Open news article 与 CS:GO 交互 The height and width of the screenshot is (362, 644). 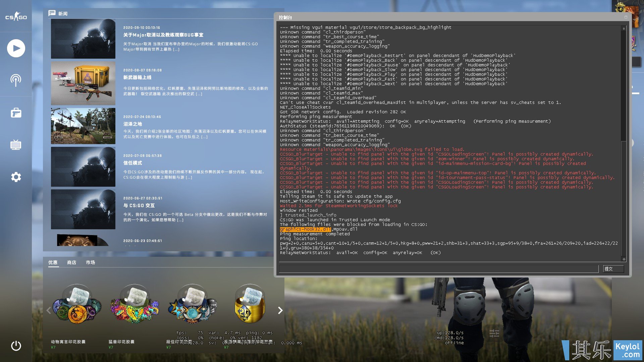(x=139, y=205)
